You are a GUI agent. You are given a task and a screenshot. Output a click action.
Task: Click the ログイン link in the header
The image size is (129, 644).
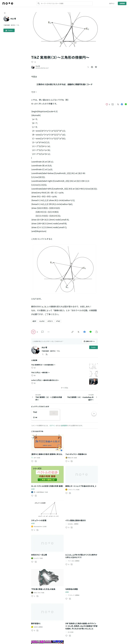click(112, 4)
